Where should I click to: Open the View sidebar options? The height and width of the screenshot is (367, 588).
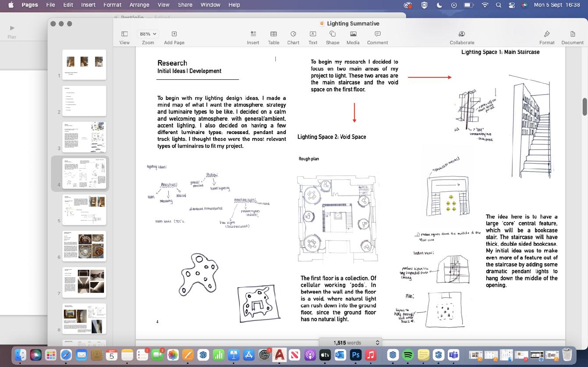click(125, 38)
